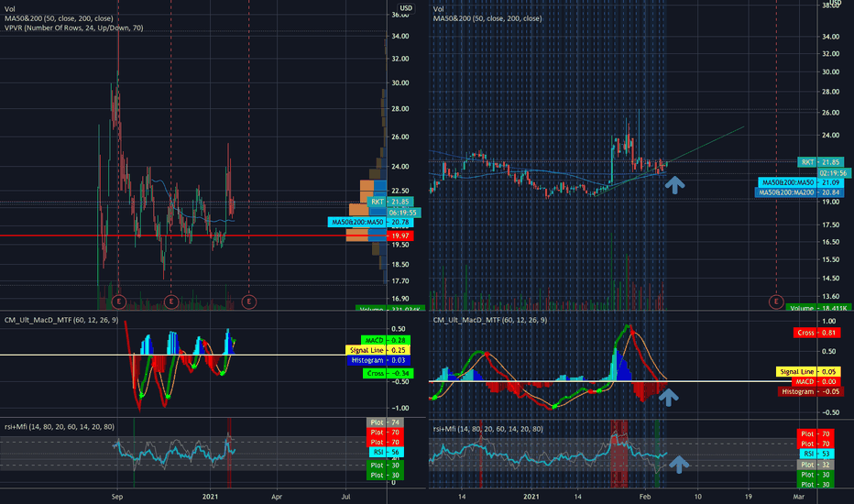854x504 pixels.
Task: Click the RKT 21.85 price label on left chart
Action: click(x=390, y=202)
